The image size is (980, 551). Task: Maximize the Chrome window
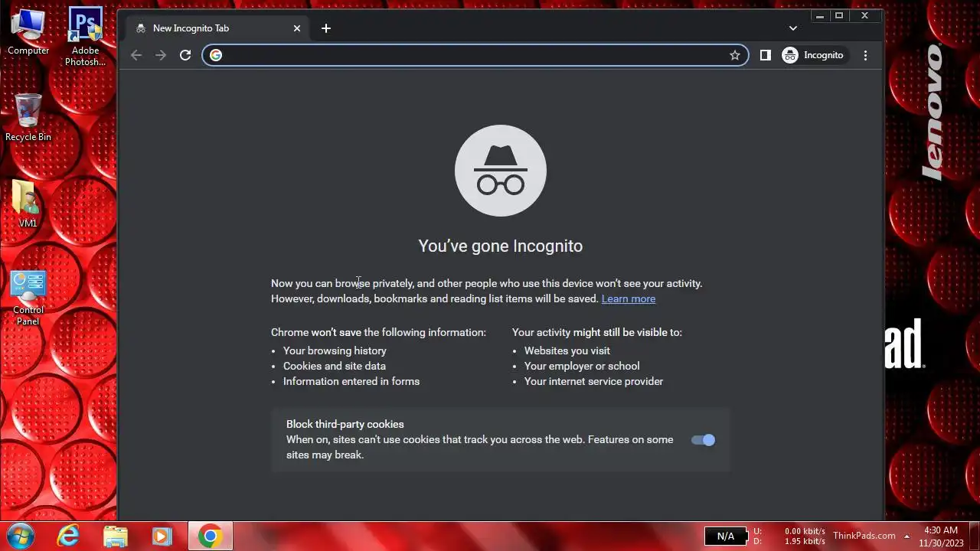click(839, 15)
